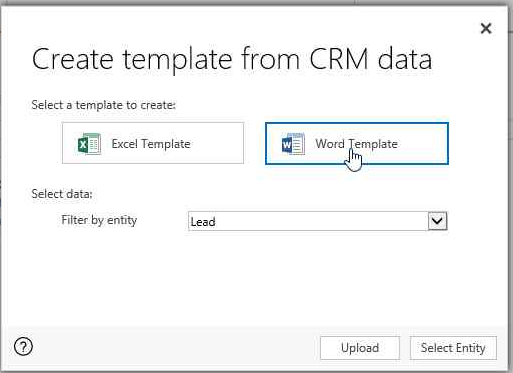This screenshot has width=513, height=373.
Task: Click the Select Entity button
Action: click(x=453, y=348)
